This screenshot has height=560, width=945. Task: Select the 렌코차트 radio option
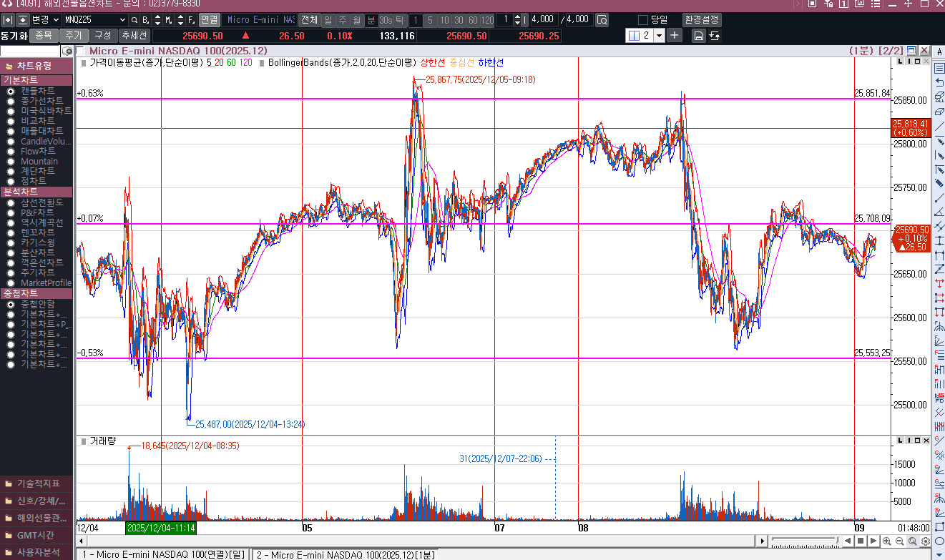point(11,232)
